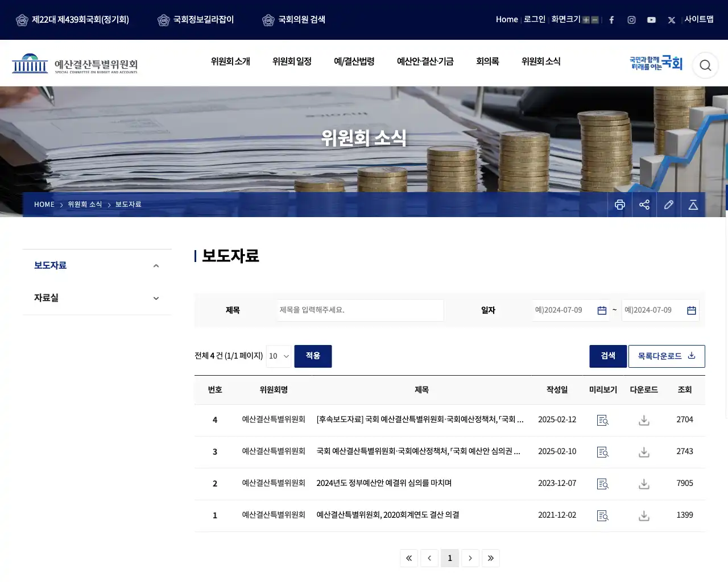
Task: Click the date 2021-12-02
Action: pos(557,515)
